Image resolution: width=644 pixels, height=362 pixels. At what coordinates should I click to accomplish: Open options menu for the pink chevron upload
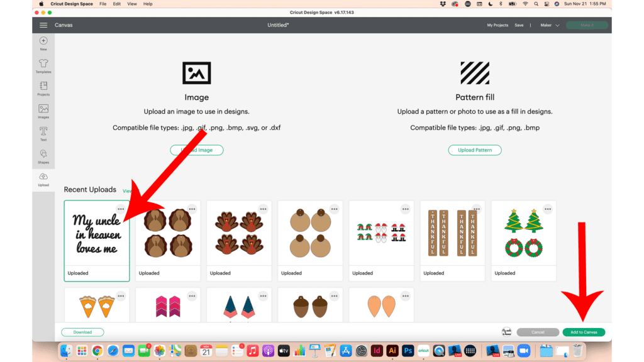point(192,296)
